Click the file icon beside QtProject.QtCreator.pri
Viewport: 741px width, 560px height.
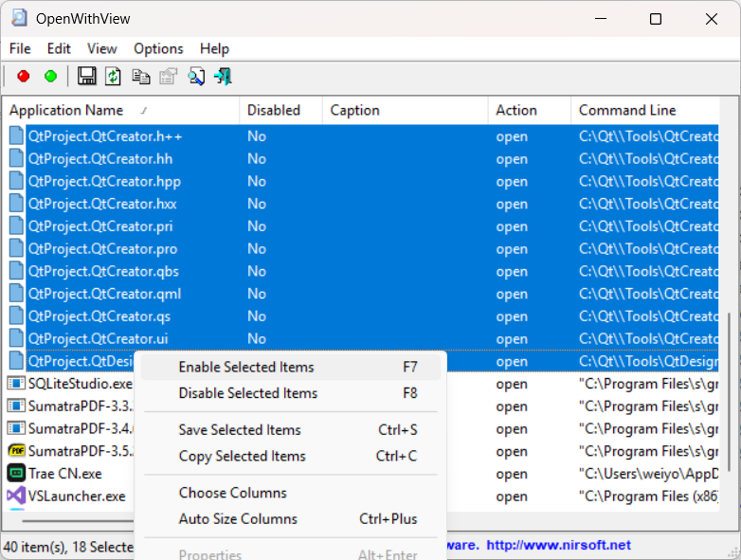click(x=16, y=226)
